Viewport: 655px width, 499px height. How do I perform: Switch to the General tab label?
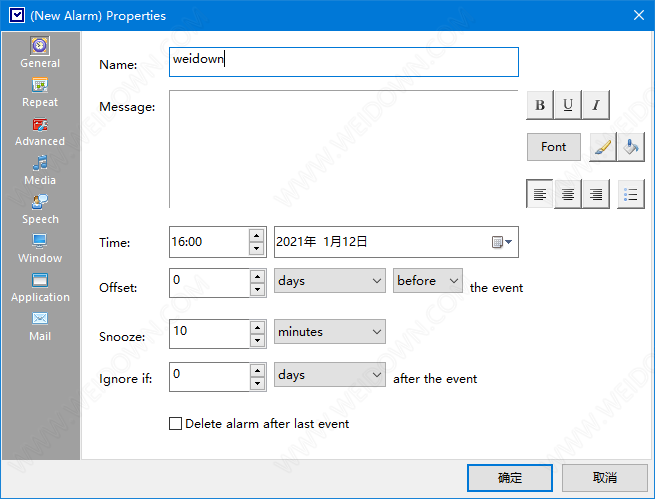[x=40, y=63]
